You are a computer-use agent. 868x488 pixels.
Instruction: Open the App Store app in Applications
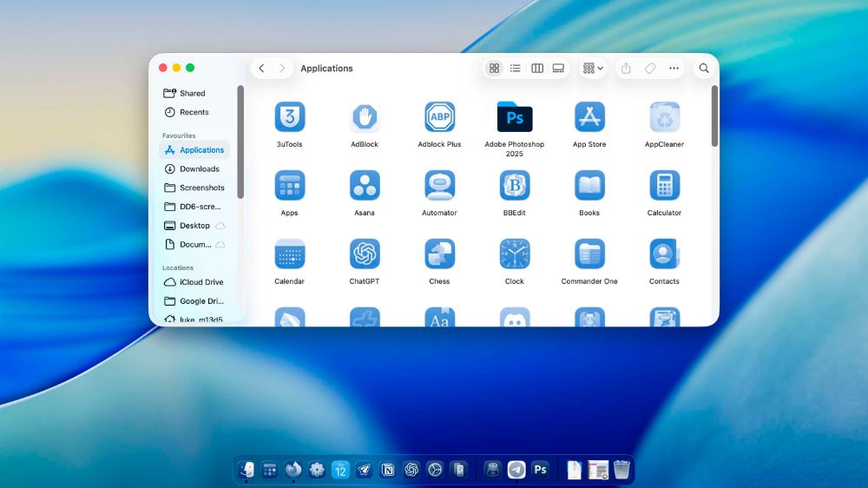coord(589,117)
